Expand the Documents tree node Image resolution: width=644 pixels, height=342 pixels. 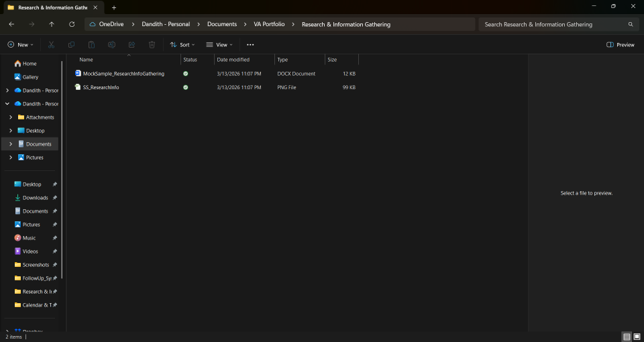click(11, 144)
